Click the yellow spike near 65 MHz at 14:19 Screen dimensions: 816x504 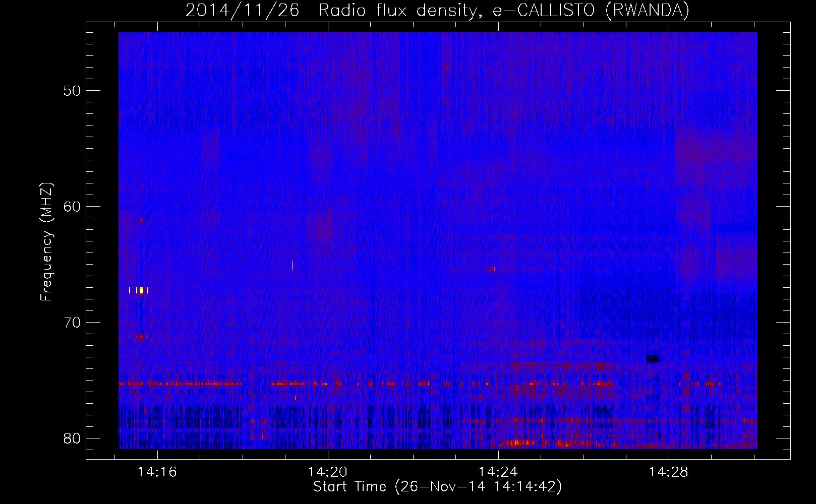point(293,265)
